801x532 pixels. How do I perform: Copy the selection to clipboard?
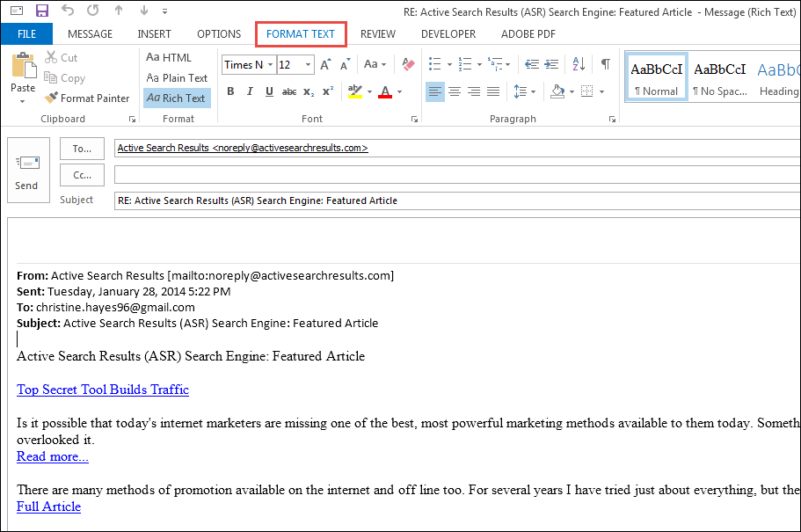point(64,78)
